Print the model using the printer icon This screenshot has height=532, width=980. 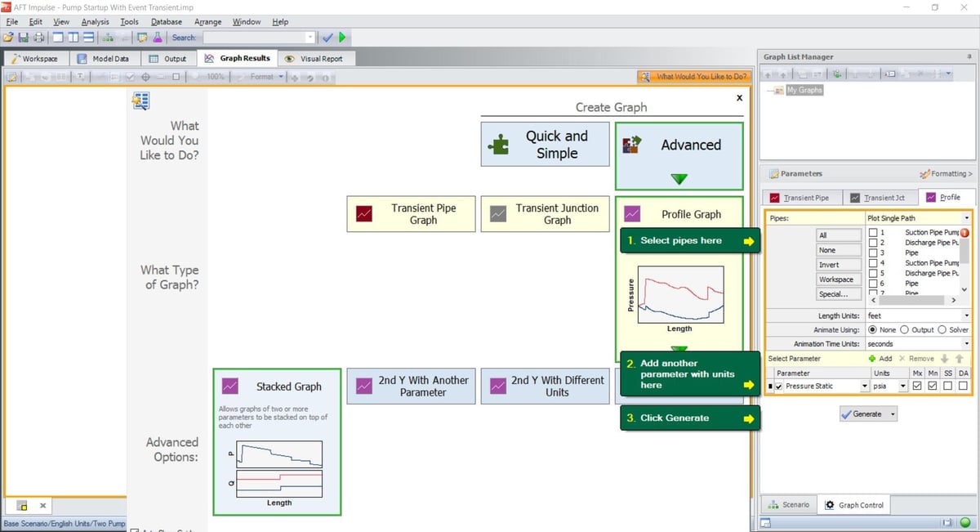[39, 37]
